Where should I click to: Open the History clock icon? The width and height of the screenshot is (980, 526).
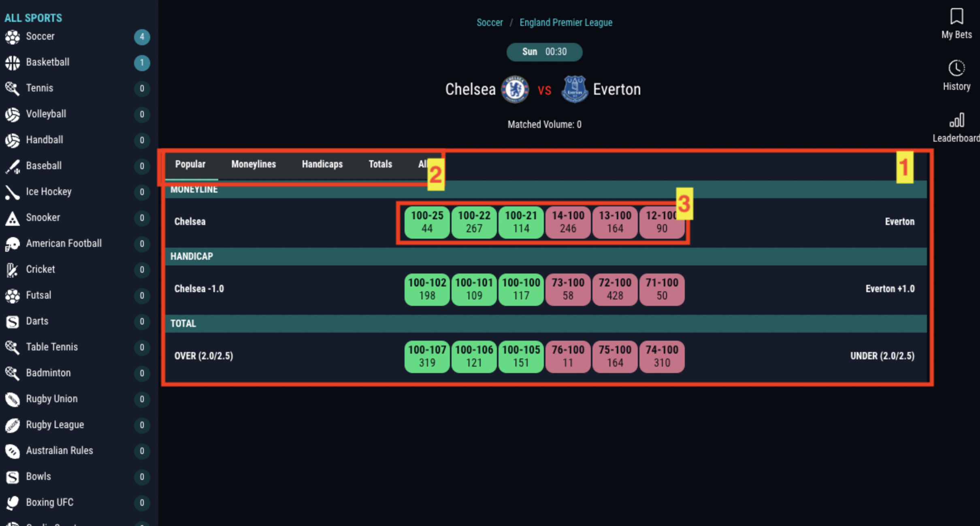pyautogui.click(x=956, y=68)
